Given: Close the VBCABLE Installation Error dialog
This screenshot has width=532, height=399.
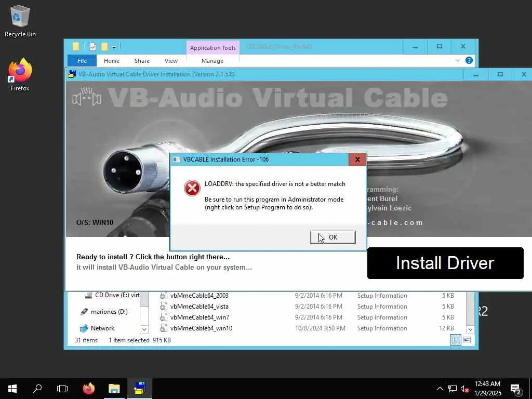Looking at the screenshot, I should [357, 159].
